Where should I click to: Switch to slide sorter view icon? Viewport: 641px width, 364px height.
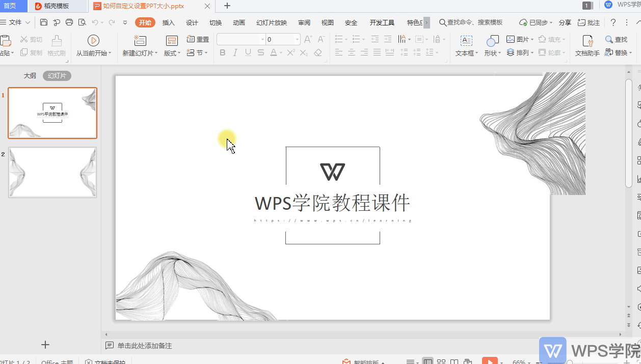441,362
